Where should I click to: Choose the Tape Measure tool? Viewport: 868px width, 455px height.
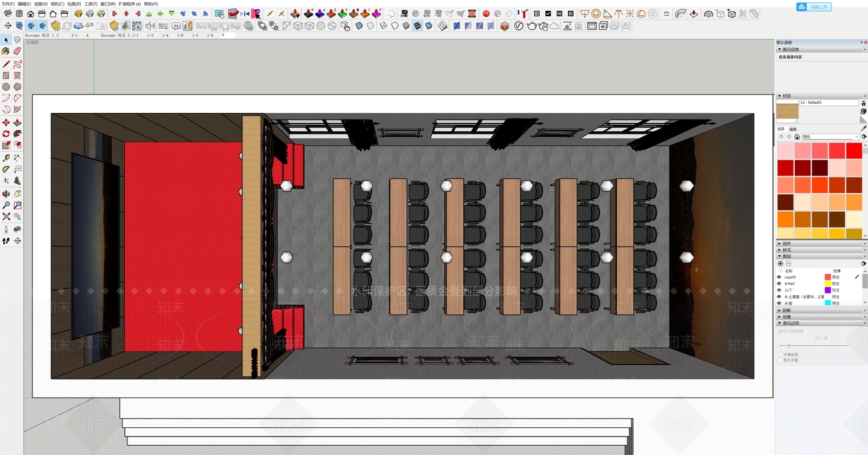[x=6, y=157]
